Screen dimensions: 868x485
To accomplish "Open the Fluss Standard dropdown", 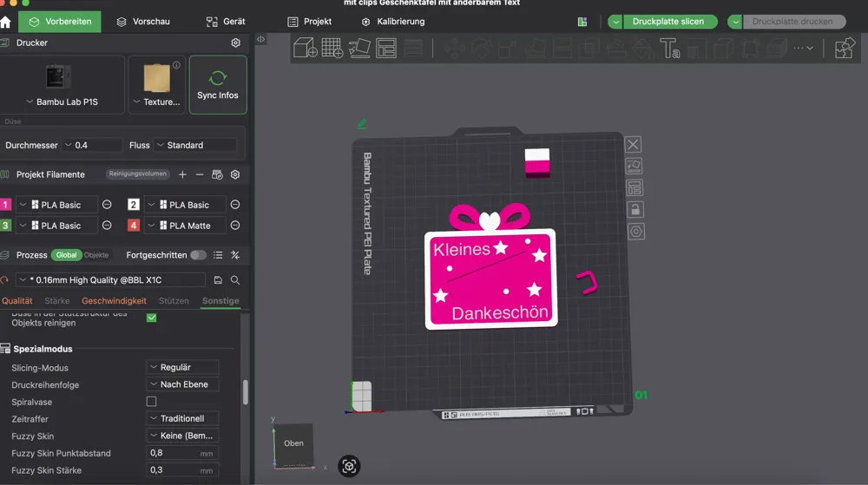I will (194, 145).
